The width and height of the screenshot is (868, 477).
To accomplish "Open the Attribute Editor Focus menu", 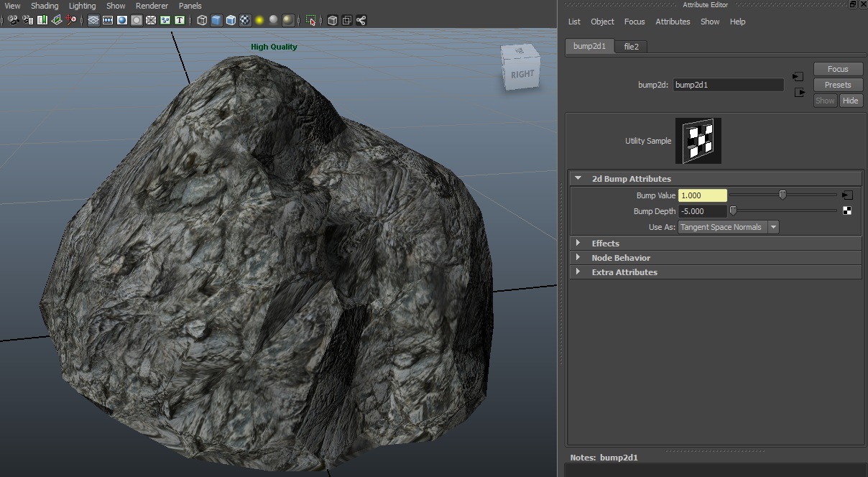I will [634, 22].
